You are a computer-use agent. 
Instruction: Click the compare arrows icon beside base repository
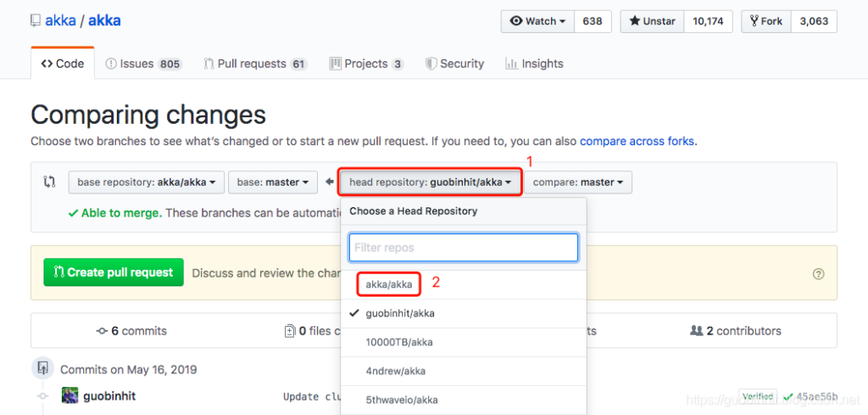click(49, 182)
